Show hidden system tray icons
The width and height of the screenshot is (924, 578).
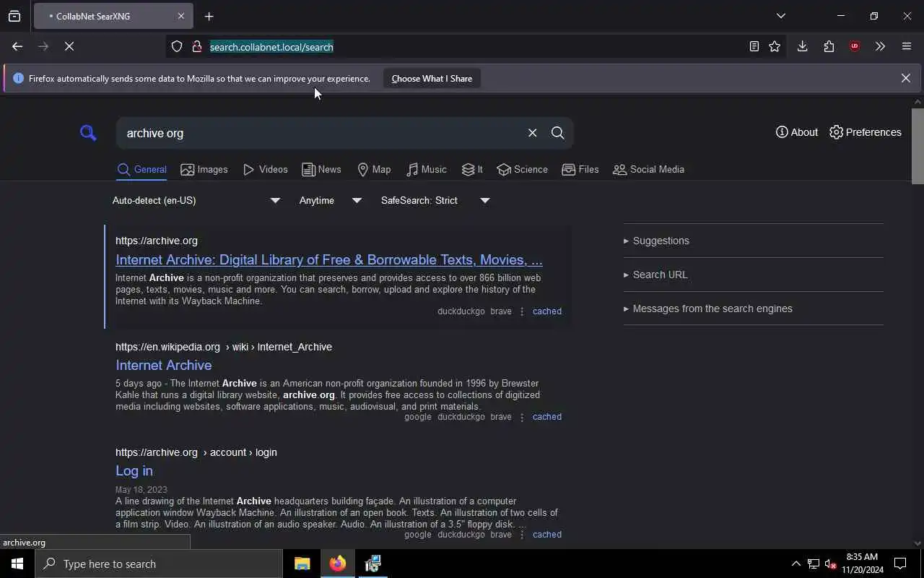(x=796, y=564)
